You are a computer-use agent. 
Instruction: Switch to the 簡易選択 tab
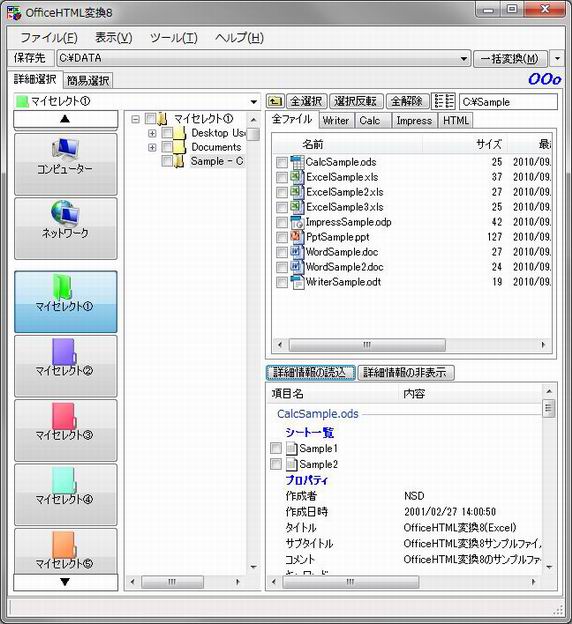click(x=88, y=81)
